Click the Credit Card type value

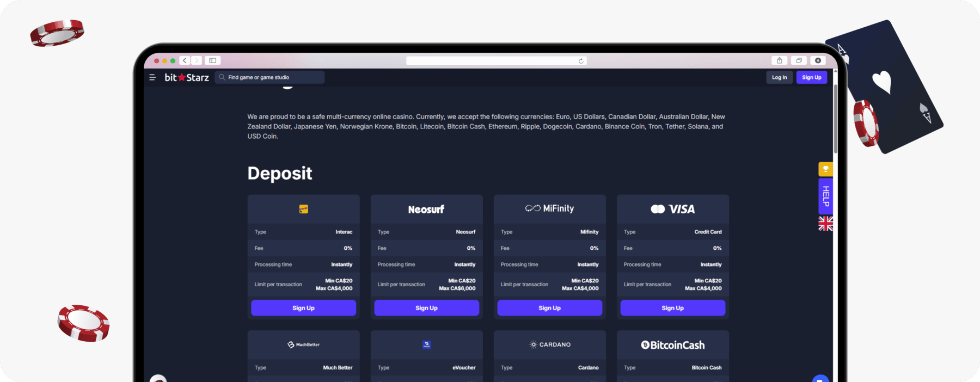[x=708, y=232]
